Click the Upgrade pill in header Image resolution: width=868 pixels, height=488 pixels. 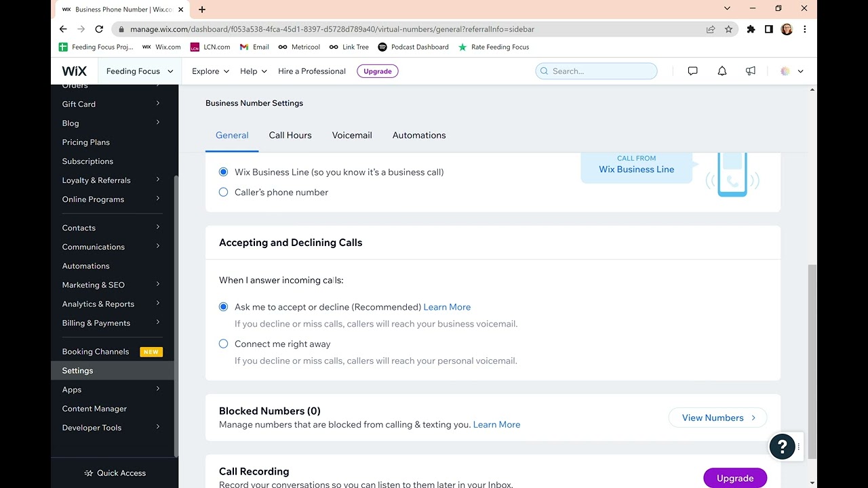pyautogui.click(x=378, y=71)
